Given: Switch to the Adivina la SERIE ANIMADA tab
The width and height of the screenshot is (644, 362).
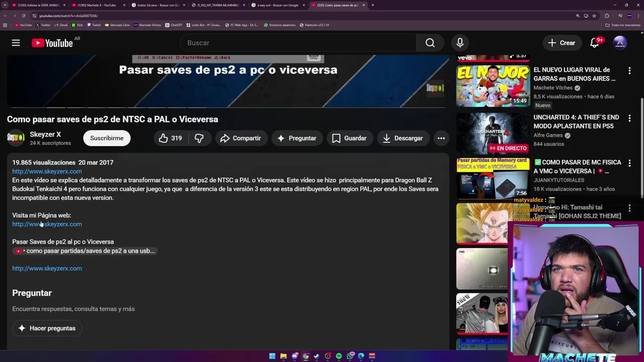Looking at the screenshot, I should (39, 5).
